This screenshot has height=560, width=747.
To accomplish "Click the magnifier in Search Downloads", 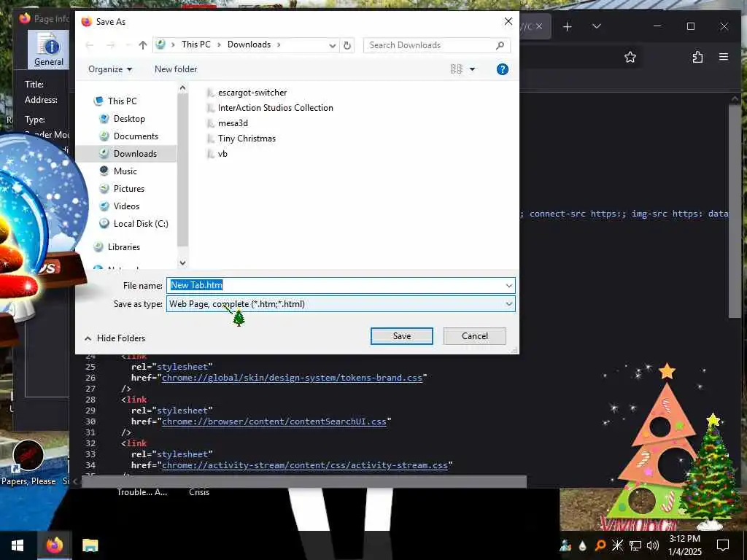I will tap(500, 45).
